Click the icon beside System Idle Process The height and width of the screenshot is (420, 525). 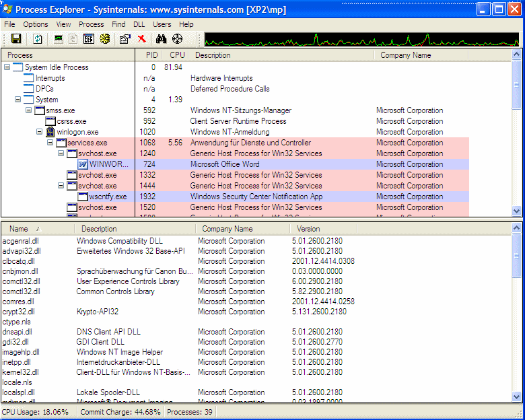[x=18, y=67]
